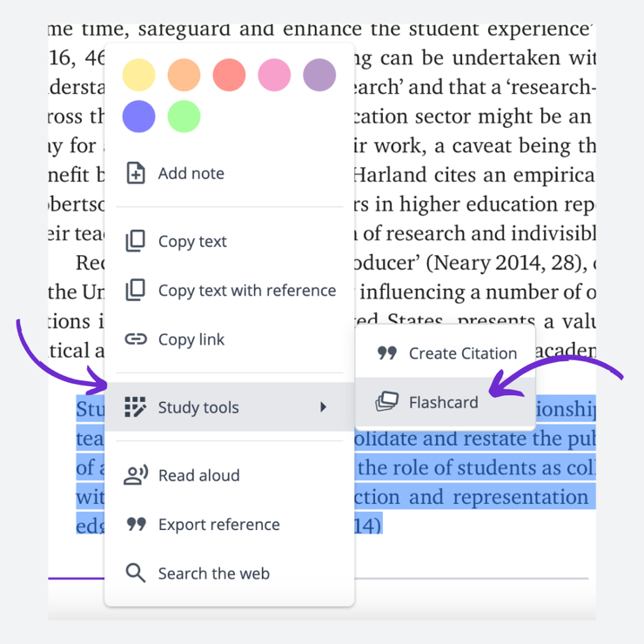Click the Export reference quote icon
Screen dimensions: 644x644
[136, 524]
